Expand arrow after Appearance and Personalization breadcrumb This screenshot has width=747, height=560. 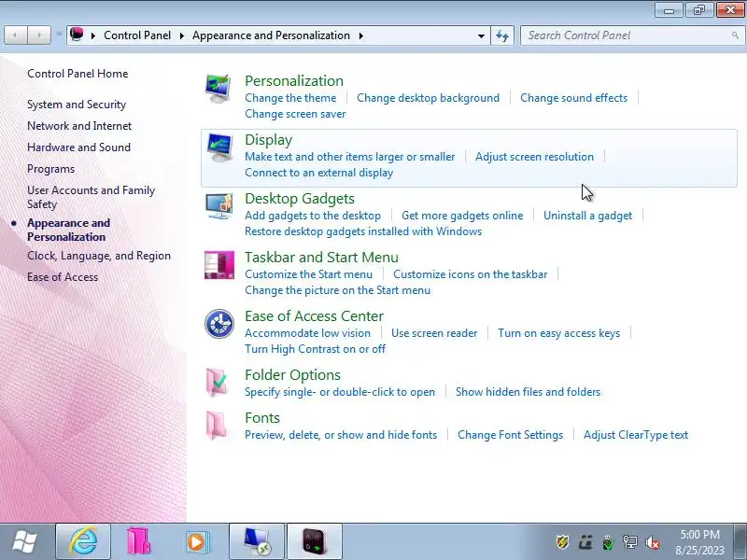click(361, 35)
